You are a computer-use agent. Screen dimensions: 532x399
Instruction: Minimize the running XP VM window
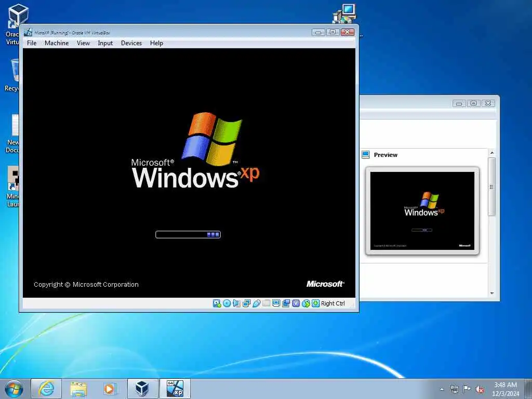[318, 32]
